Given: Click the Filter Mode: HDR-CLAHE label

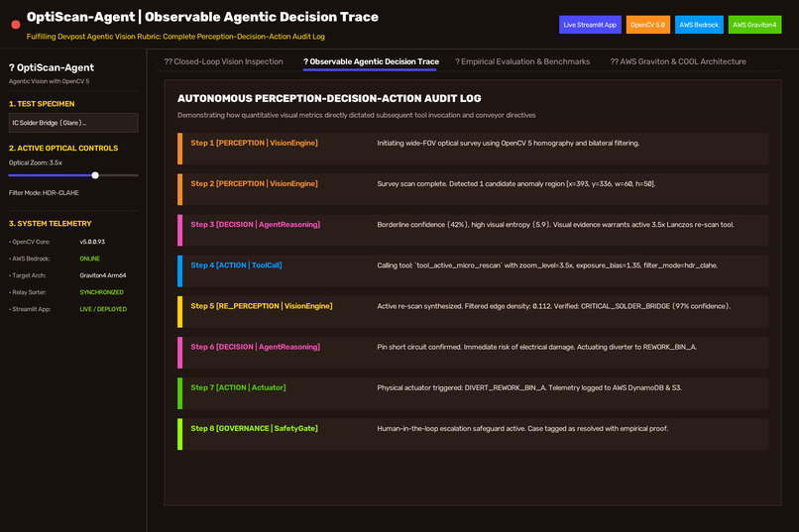Looking at the screenshot, I should coord(44,193).
